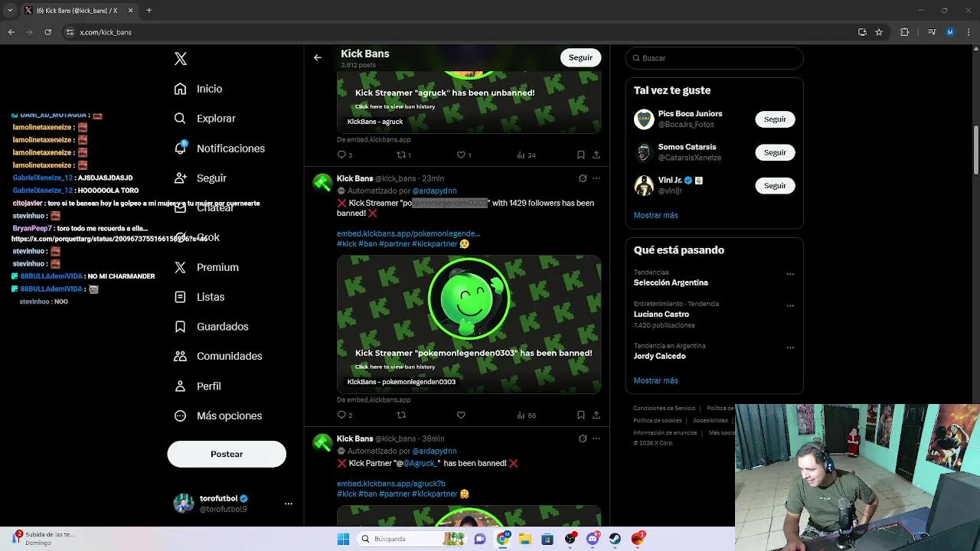Open Windows Start menu
The width and height of the screenshot is (980, 551).
point(343,539)
